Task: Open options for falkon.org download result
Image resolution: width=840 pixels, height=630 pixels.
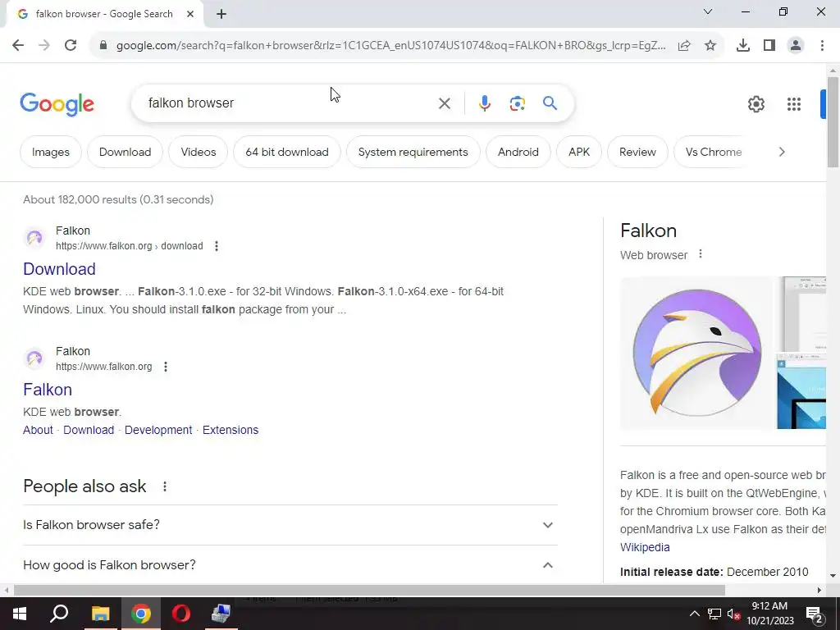Action: [217, 246]
